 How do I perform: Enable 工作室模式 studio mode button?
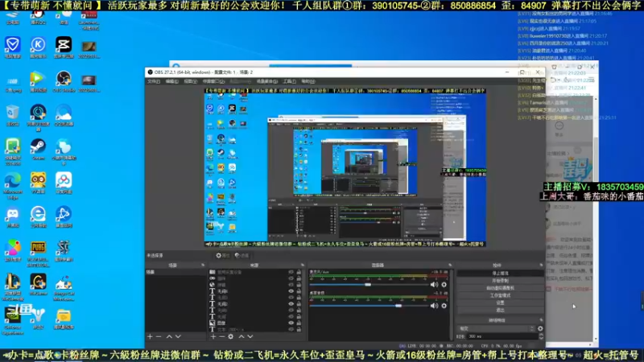click(500, 295)
